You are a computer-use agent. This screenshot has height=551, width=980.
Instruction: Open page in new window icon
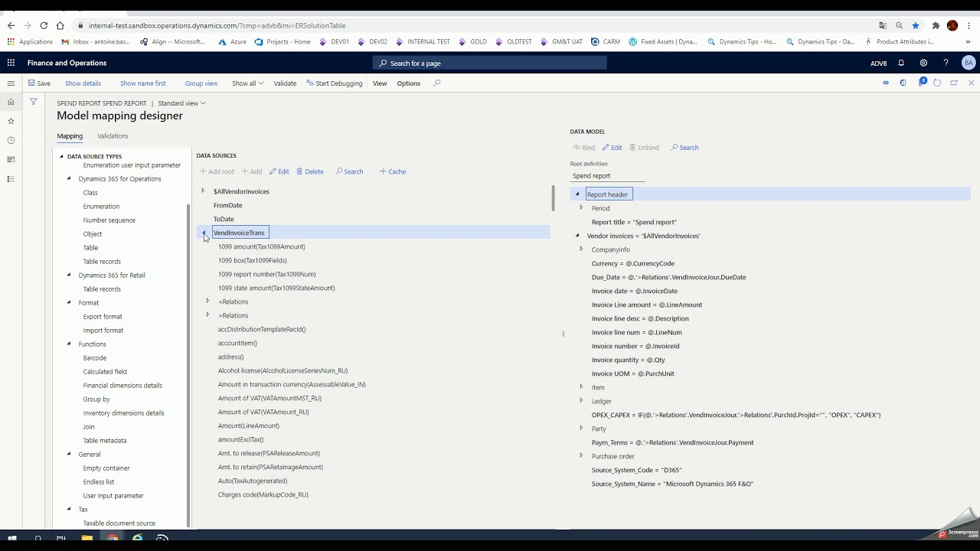[x=954, y=83]
